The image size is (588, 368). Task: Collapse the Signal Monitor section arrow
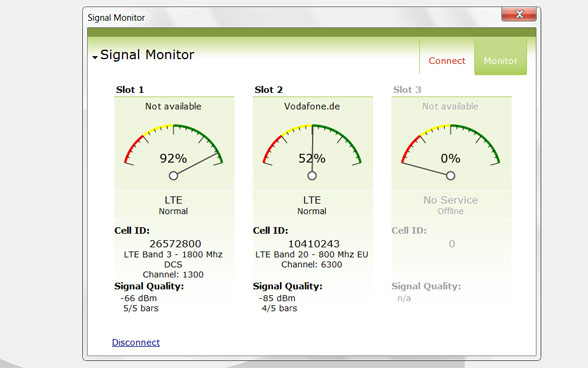[95, 57]
